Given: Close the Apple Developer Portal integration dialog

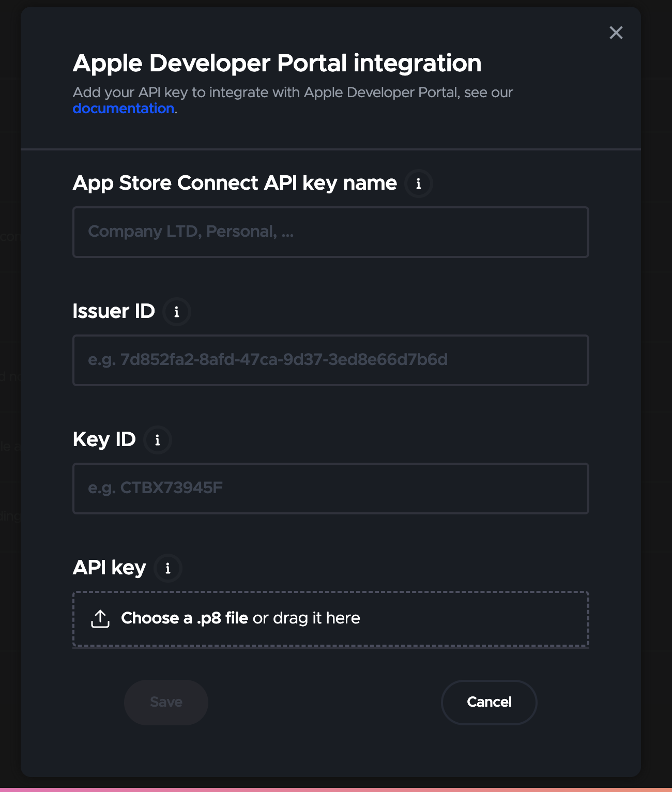Looking at the screenshot, I should (616, 33).
